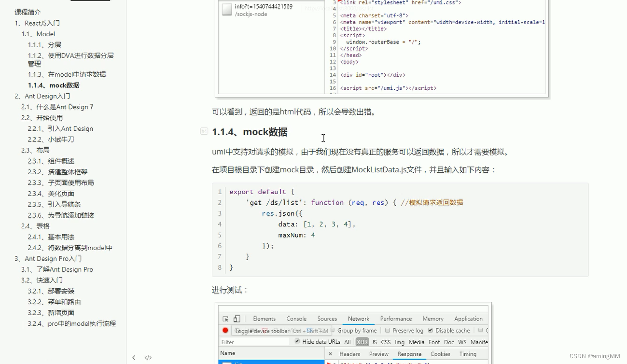Switch to the Cookies tab
The image size is (627, 364).
pyautogui.click(x=440, y=354)
